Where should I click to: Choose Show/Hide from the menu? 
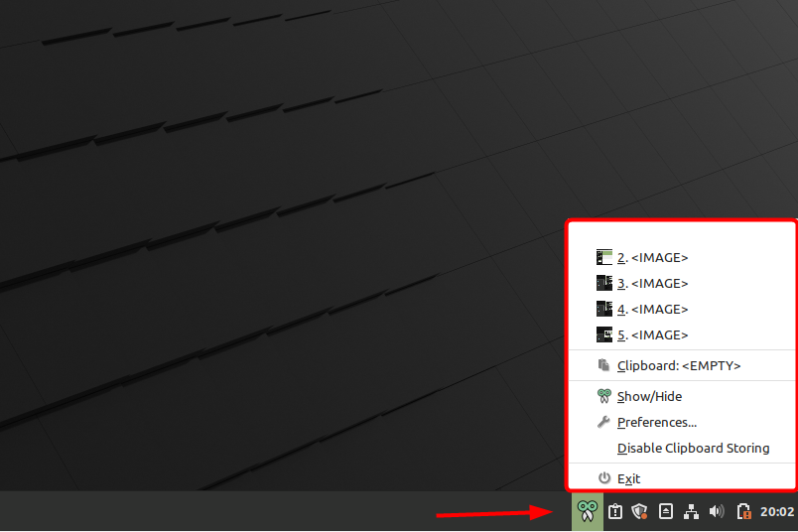click(x=682, y=396)
